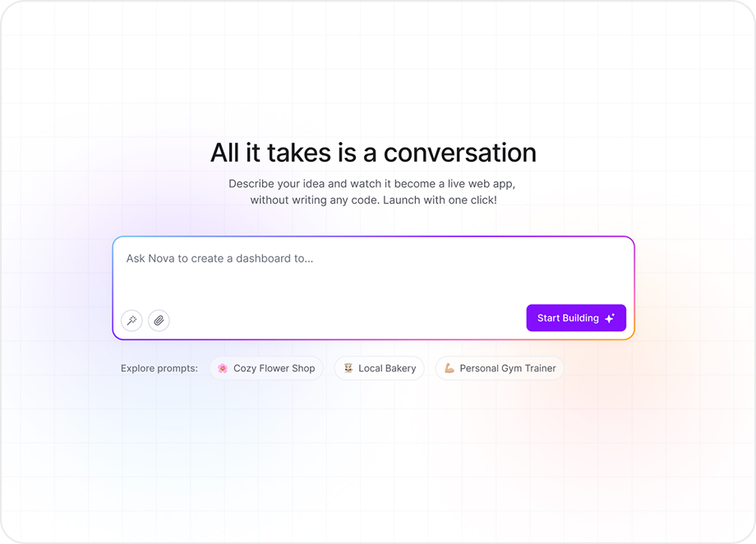Click the word 'conversation' in the headline
This screenshot has width=756, height=544.
tap(459, 153)
